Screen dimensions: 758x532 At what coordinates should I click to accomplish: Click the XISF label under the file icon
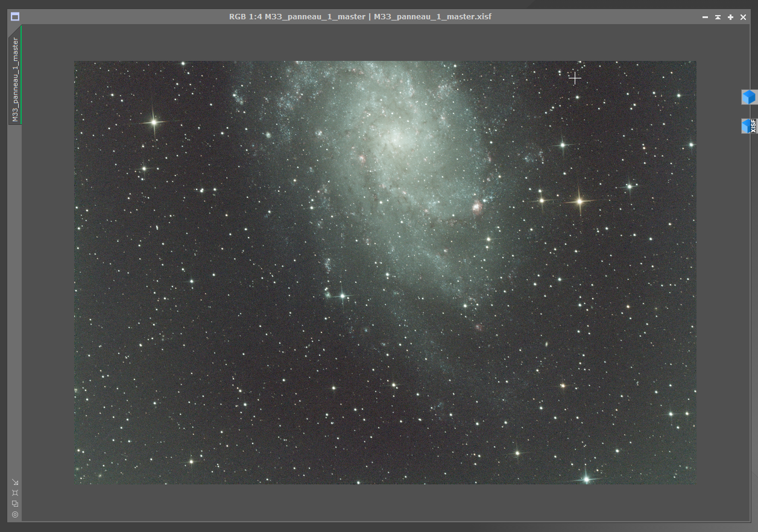click(x=753, y=125)
